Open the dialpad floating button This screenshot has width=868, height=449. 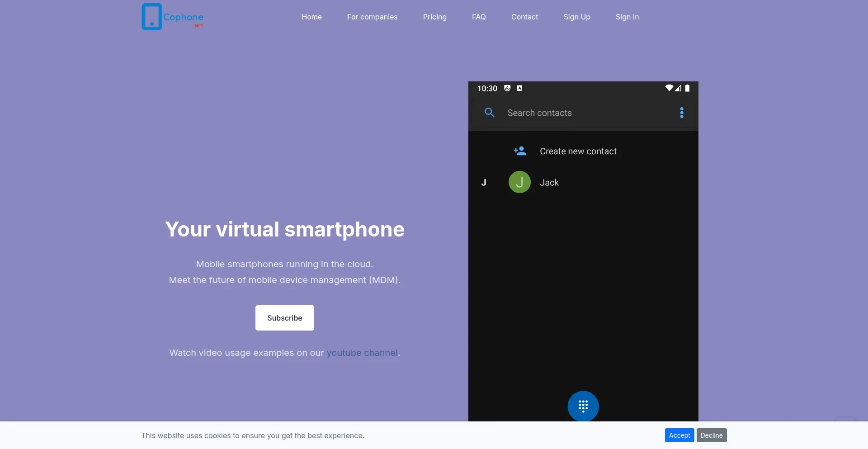(583, 406)
